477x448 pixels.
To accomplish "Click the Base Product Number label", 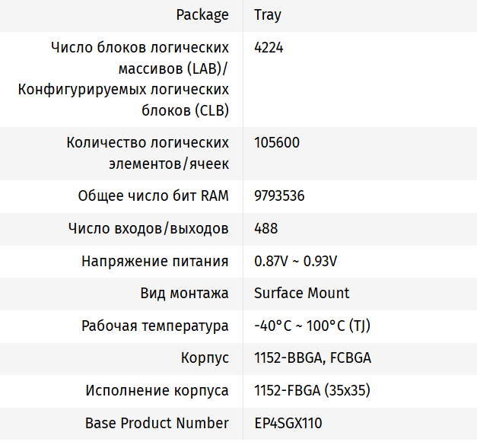I will point(157,424).
